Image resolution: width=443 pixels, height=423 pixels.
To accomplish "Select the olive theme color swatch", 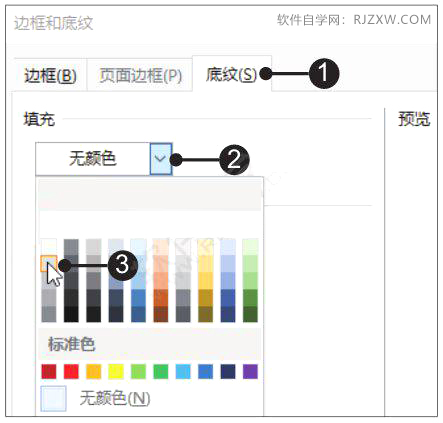I will pos(205,314).
